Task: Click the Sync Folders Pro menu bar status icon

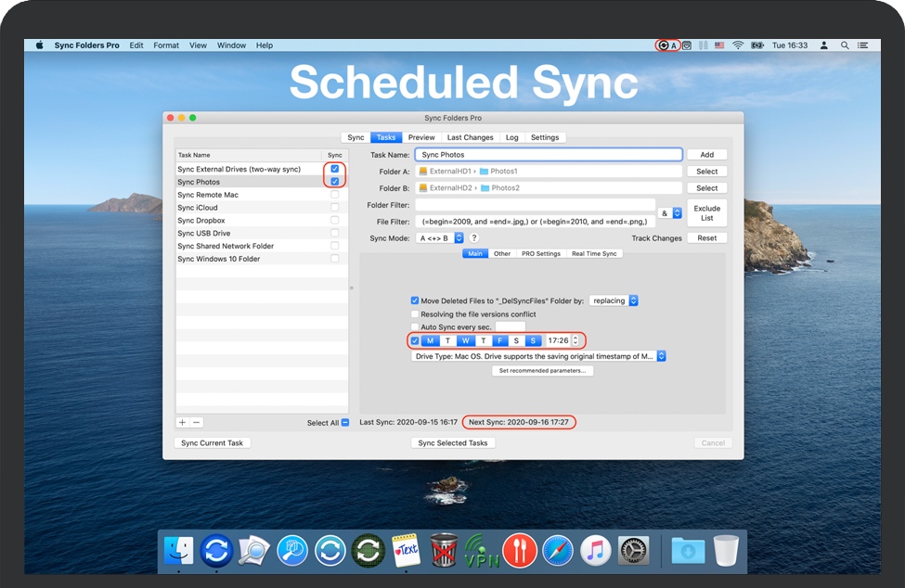Action: [663, 45]
